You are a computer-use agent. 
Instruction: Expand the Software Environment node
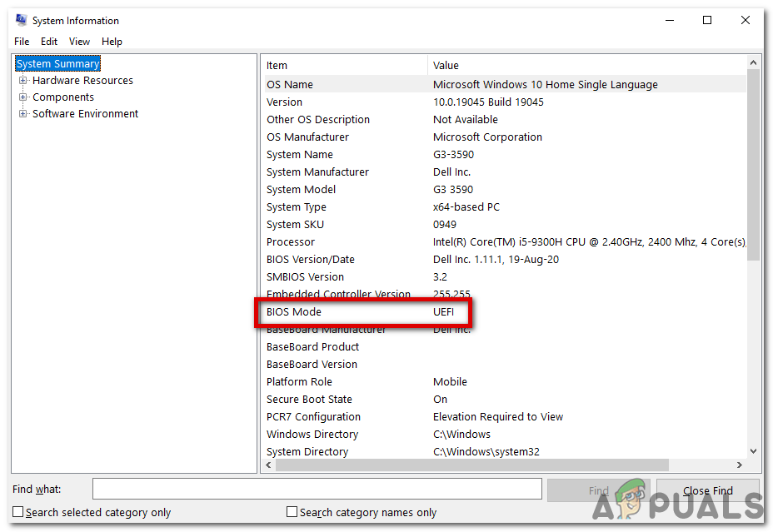pyautogui.click(x=22, y=114)
